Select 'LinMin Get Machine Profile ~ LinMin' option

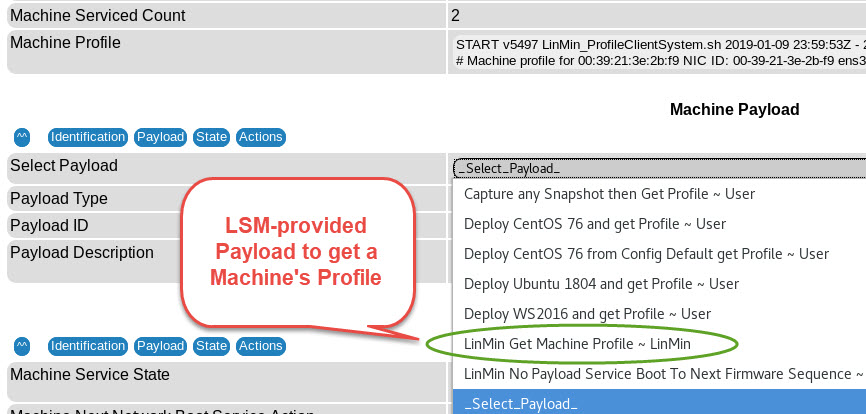tap(577, 344)
